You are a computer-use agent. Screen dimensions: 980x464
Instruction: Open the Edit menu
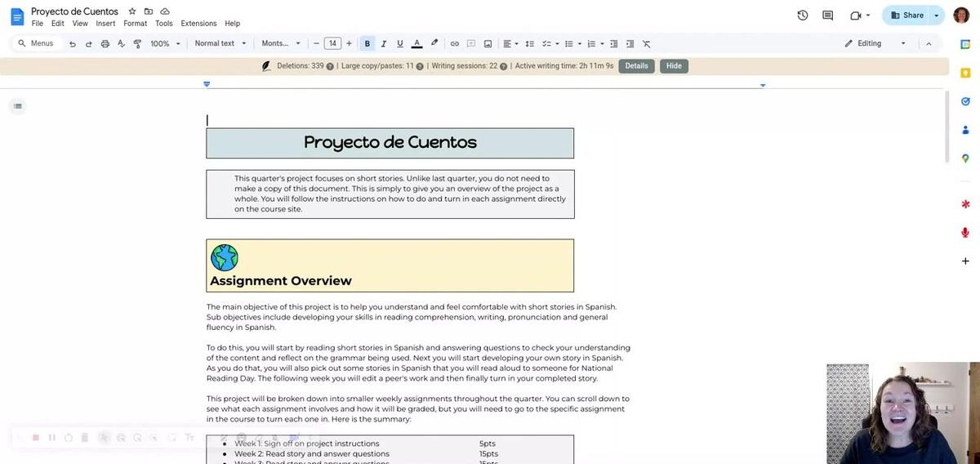pyautogui.click(x=58, y=24)
